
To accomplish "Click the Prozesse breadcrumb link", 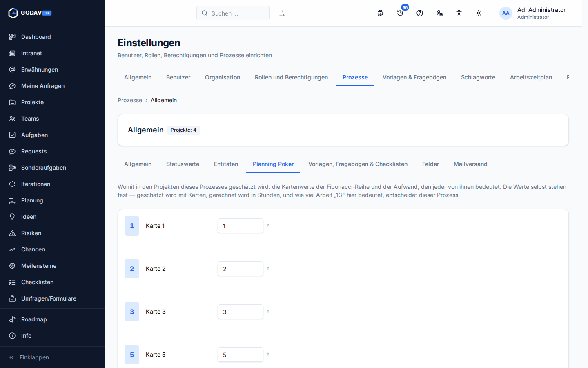I will 130,100.
